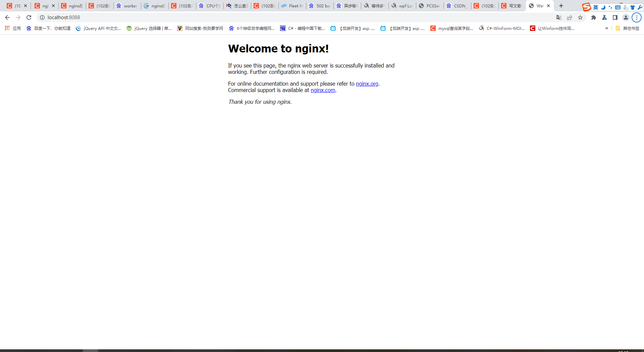Viewport: 644px width, 352px height.
Task: Open the C#-WinForm-MDI bookmark
Action: 502,28
